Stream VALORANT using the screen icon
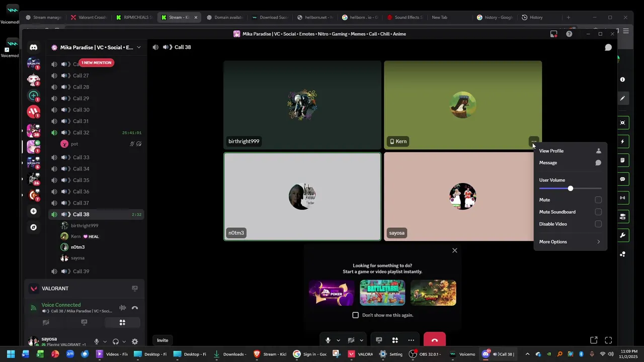Image resolution: width=644 pixels, height=362 pixels. (135, 289)
